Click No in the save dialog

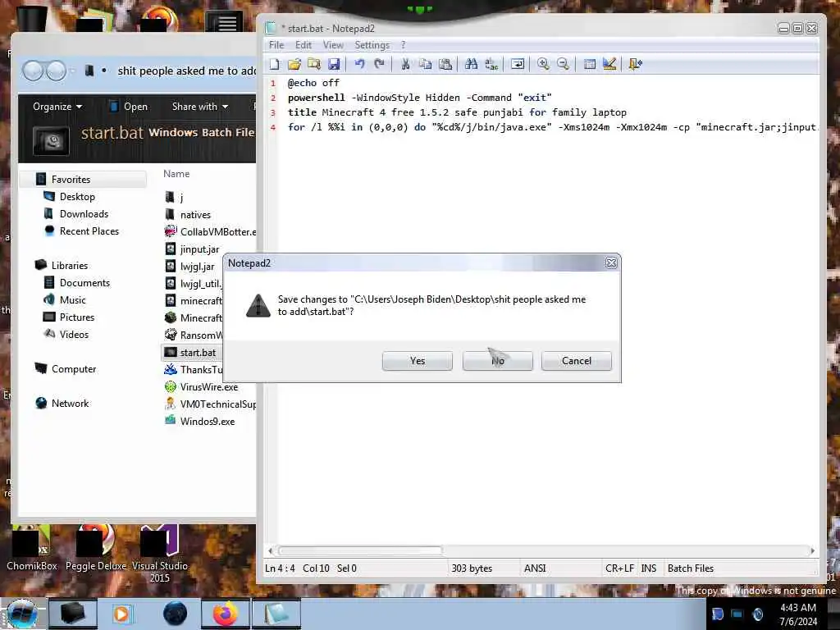[x=498, y=361]
